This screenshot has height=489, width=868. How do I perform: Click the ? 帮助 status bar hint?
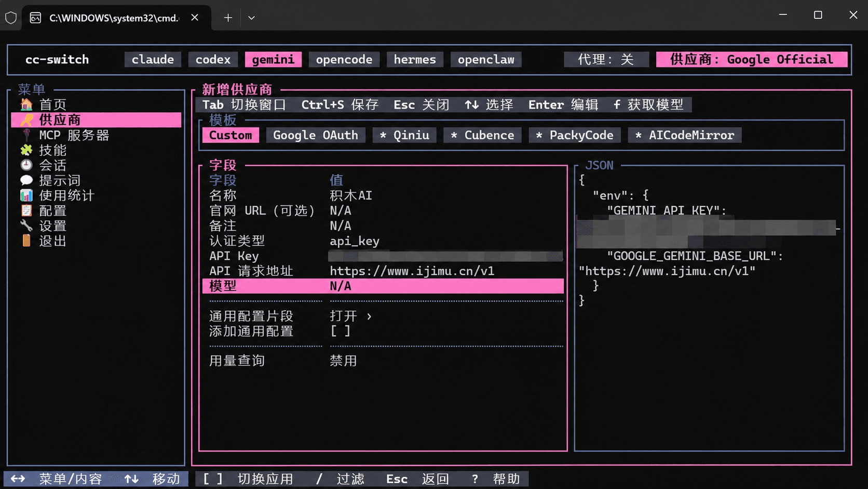[x=496, y=479]
